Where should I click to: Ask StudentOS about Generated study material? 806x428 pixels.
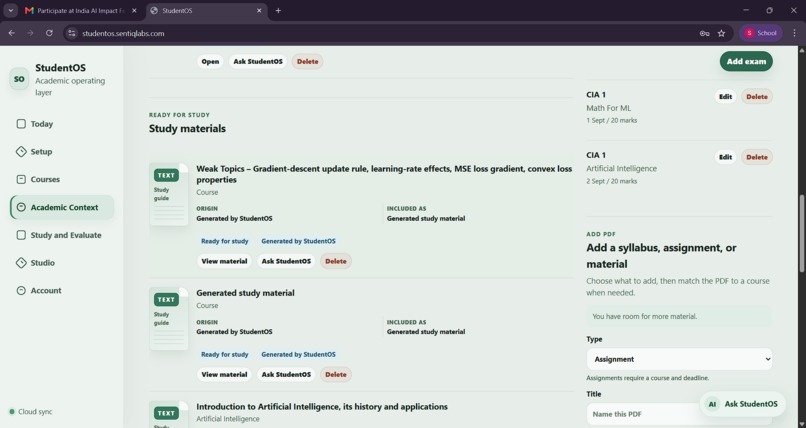[286, 375]
